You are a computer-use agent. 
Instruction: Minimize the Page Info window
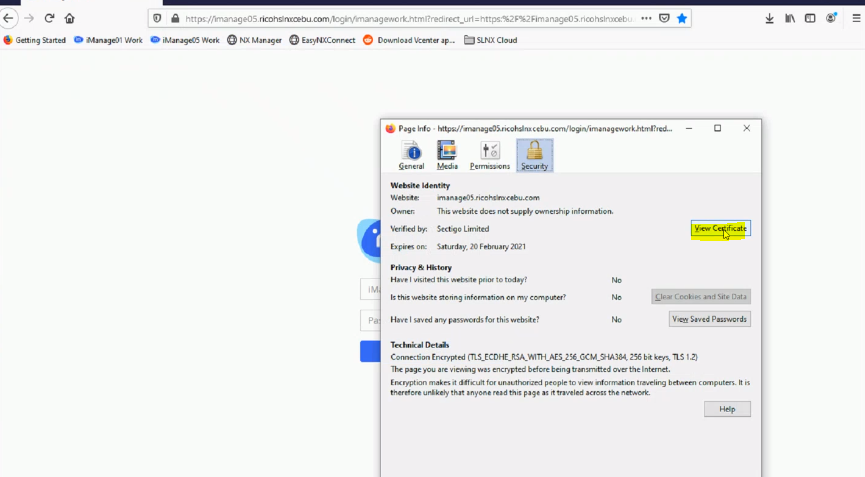tap(689, 128)
